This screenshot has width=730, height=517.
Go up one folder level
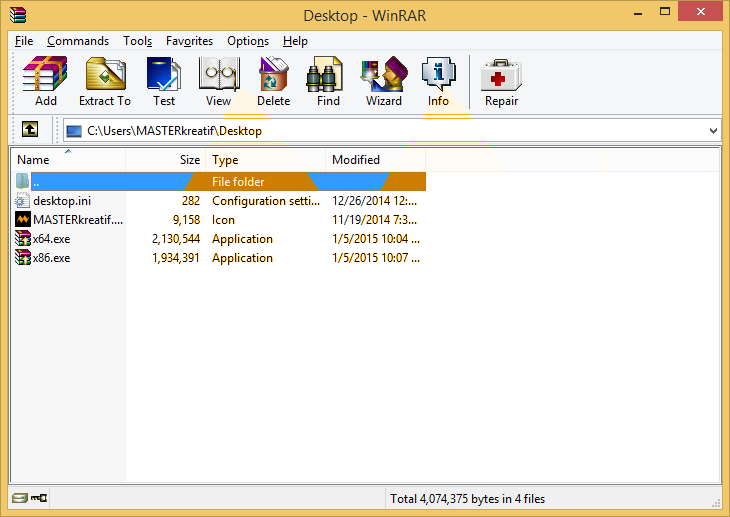pyautogui.click(x=30, y=129)
